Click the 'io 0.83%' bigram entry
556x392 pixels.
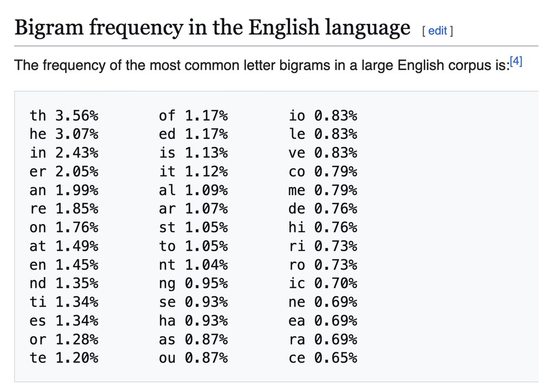tap(323, 116)
